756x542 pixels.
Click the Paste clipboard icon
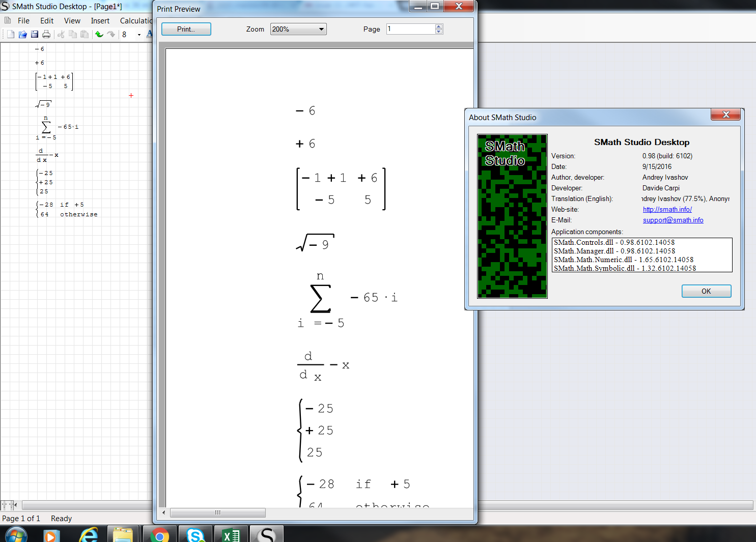(85, 34)
